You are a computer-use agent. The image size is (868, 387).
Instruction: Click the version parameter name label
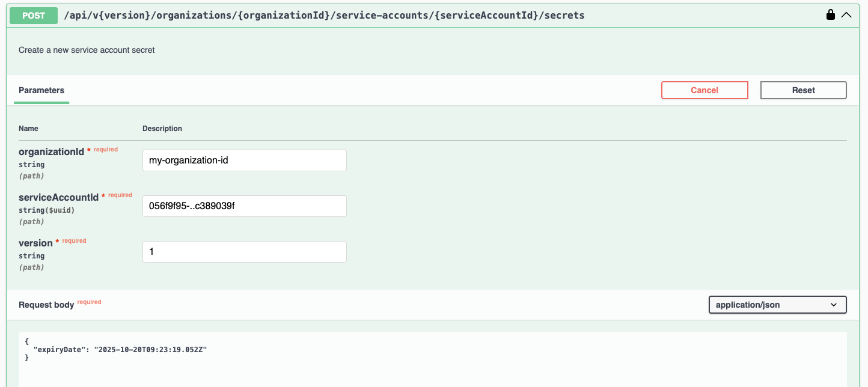(x=35, y=243)
